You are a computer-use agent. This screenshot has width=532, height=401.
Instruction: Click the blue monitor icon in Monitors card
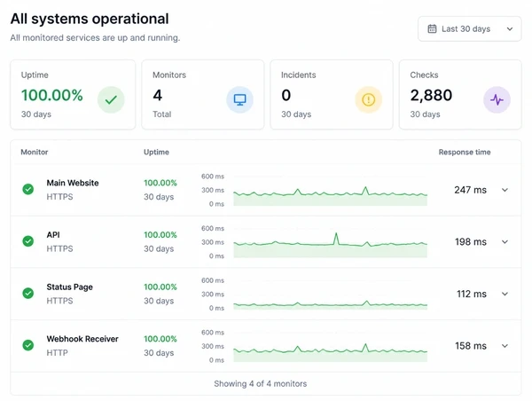(x=240, y=100)
